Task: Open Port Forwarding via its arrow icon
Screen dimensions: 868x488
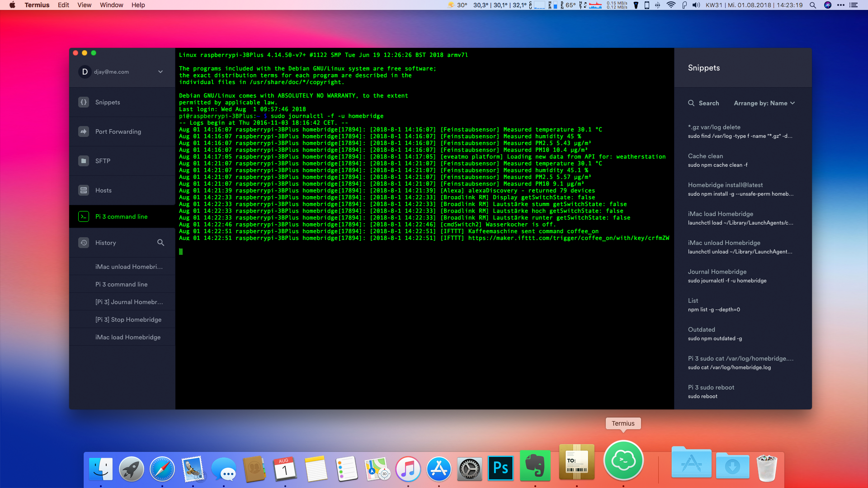Action: [84, 131]
